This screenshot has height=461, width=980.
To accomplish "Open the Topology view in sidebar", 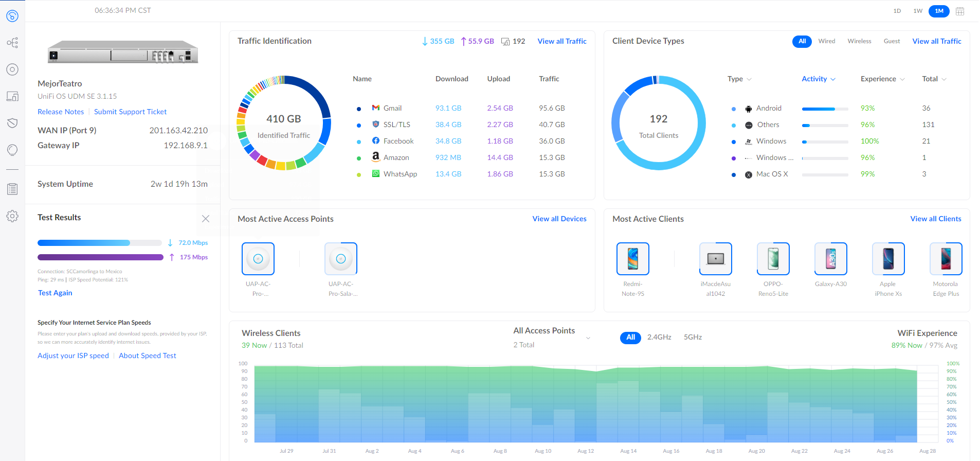I will tap(12, 43).
